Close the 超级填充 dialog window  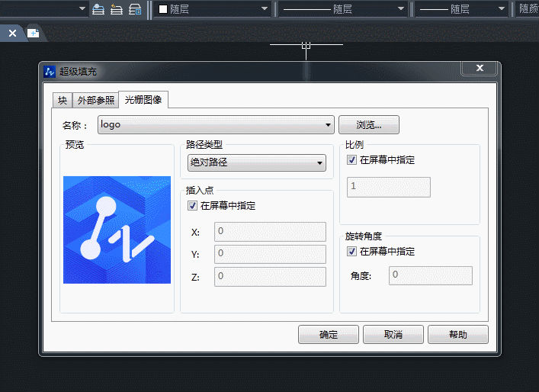coord(480,69)
